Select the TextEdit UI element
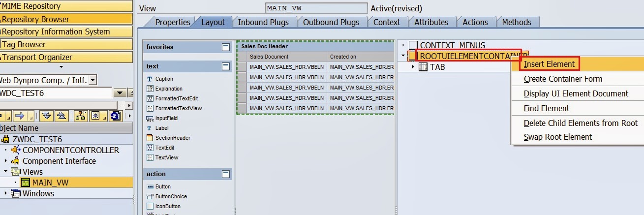Image resolution: width=644 pixels, height=215 pixels. [x=165, y=148]
